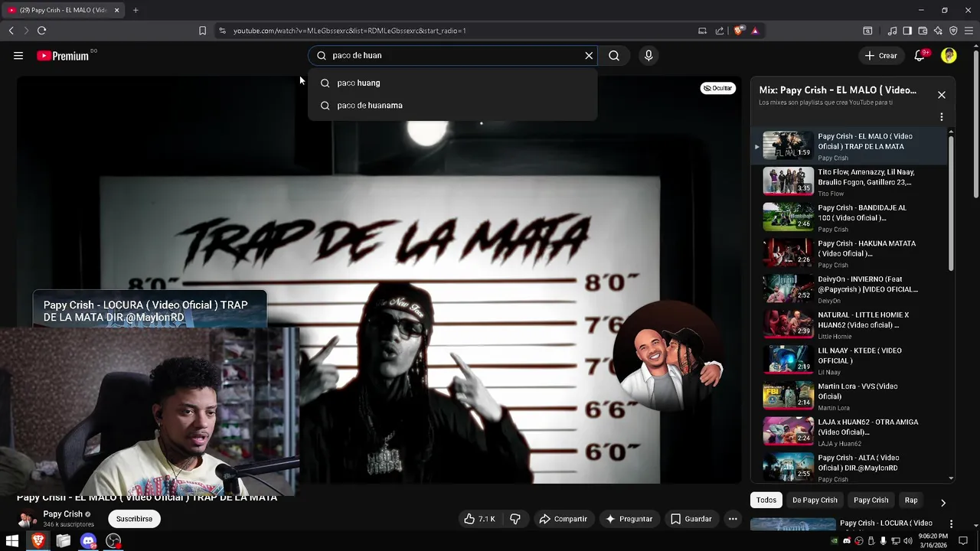Start voice search with the microphone
The height and width of the screenshot is (551, 980).
click(648, 55)
